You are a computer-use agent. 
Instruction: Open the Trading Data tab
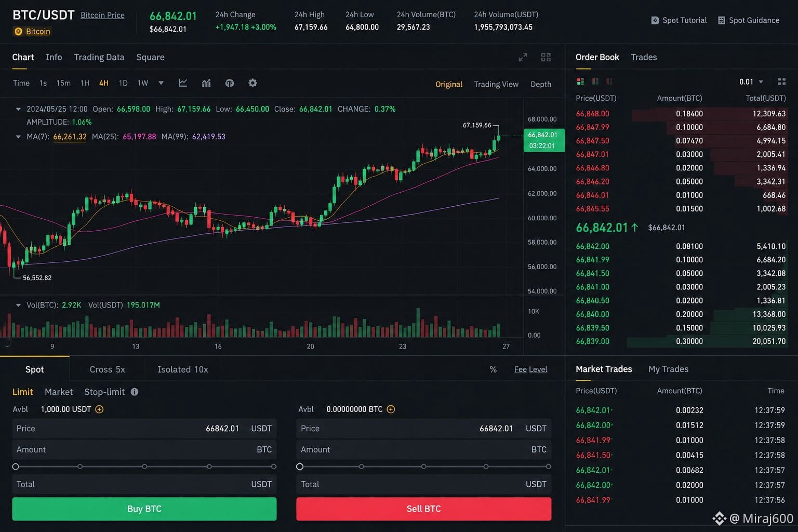click(x=99, y=57)
